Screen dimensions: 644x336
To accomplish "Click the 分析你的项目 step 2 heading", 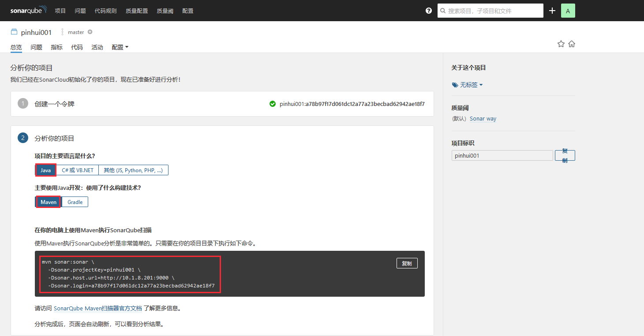I will point(55,138).
